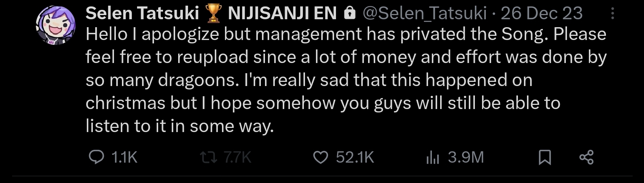The height and width of the screenshot is (183, 644).
Task: Click the Selen Tatsuki display name
Action: [x=142, y=14]
